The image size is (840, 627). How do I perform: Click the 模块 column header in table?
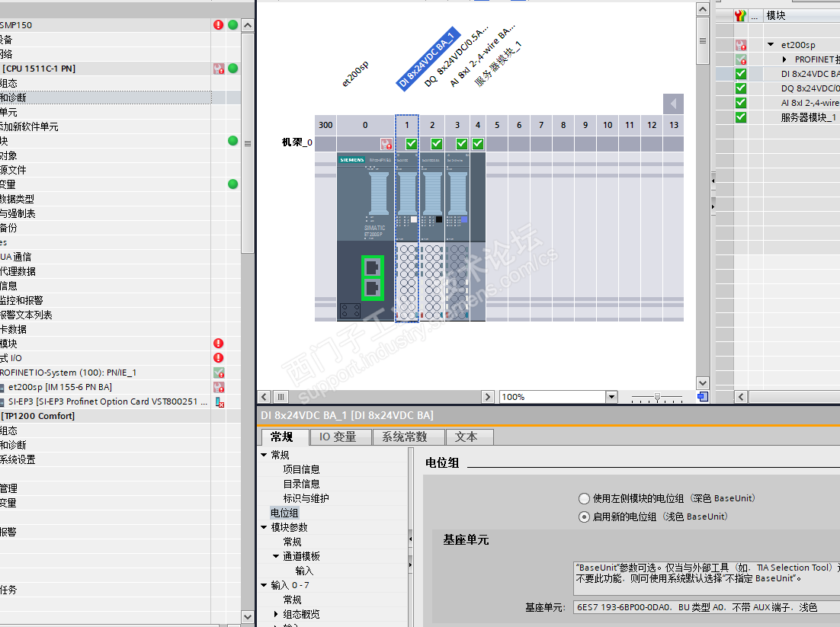click(x=776, y=15)
